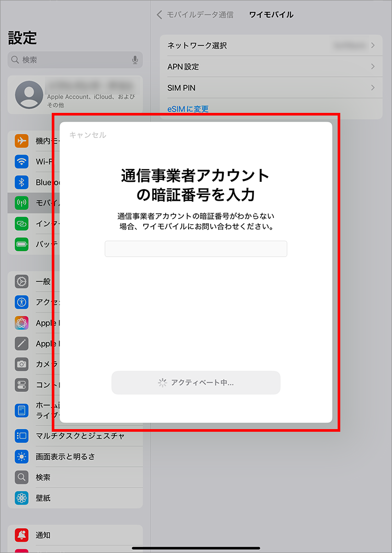Focus the carrier account PIN input field
Viewport: 392px width, 553px height.
coord(196,249)
